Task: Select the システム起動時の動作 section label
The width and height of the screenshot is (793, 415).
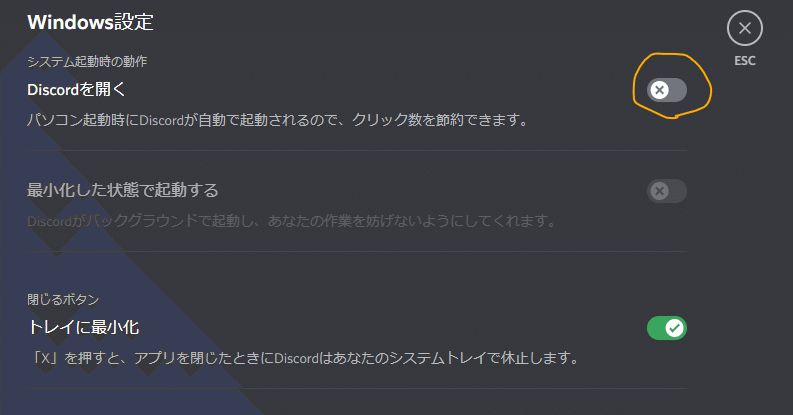Action: click(x=87, y=62)
